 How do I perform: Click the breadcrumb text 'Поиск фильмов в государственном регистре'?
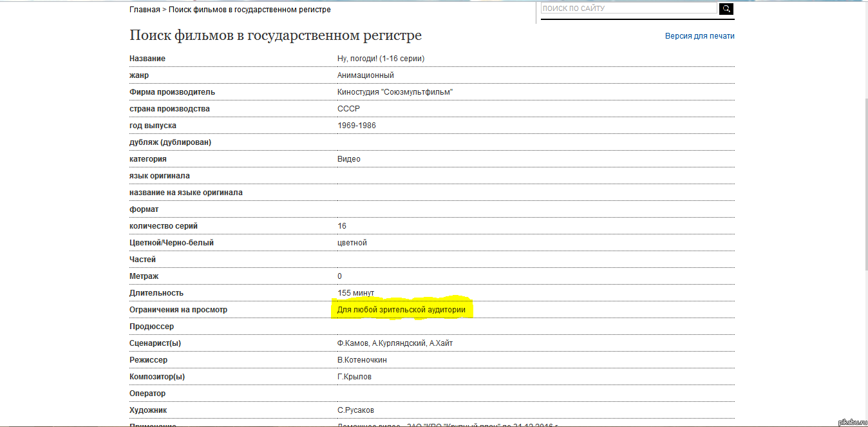tap(250, 10)
